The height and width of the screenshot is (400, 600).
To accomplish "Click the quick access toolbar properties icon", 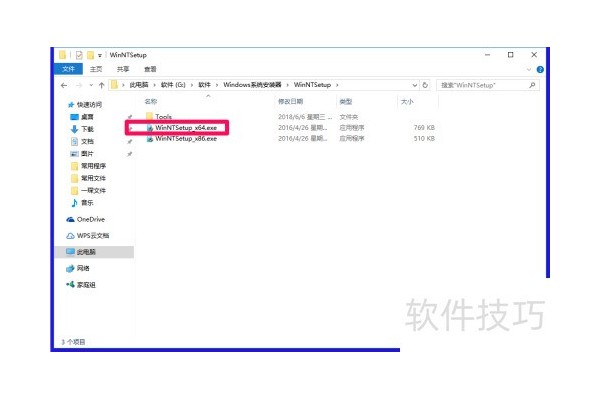I will pos(79,55).
